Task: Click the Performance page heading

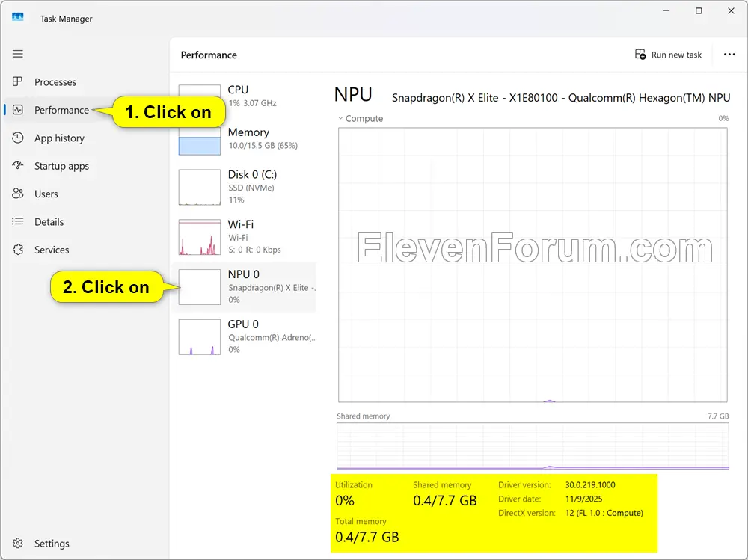Action: coord(209,55)
